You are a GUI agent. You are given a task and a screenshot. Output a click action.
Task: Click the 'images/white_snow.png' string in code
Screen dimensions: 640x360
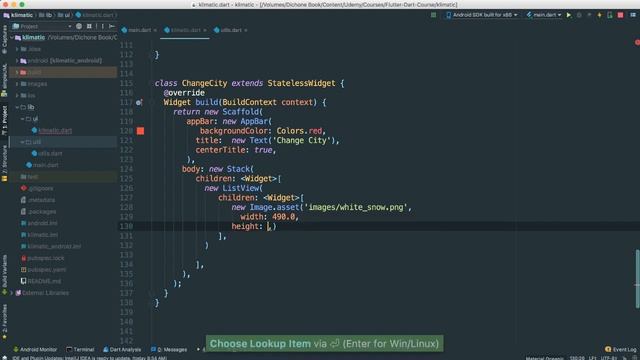pos(356,207)
